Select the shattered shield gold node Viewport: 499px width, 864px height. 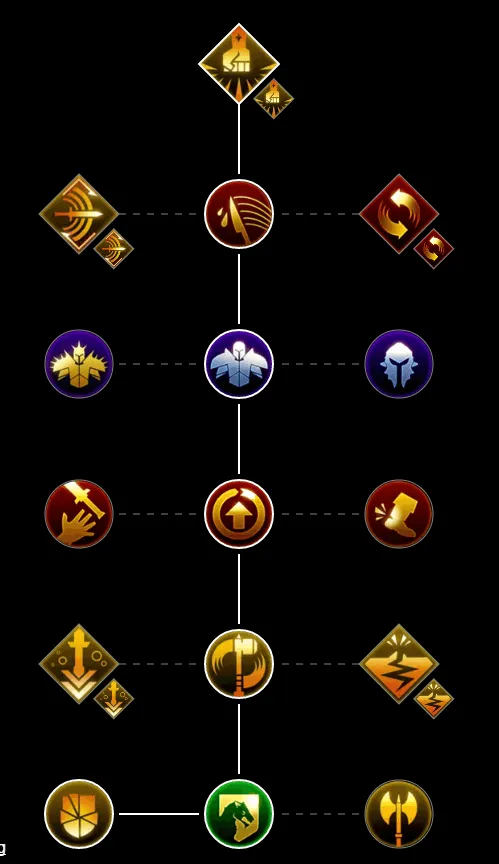[79, 814]
